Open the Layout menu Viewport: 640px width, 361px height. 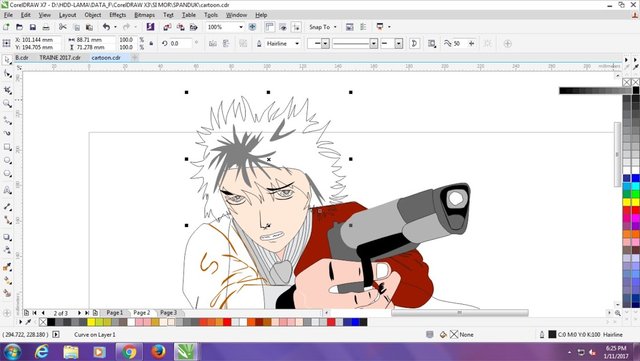67,15
